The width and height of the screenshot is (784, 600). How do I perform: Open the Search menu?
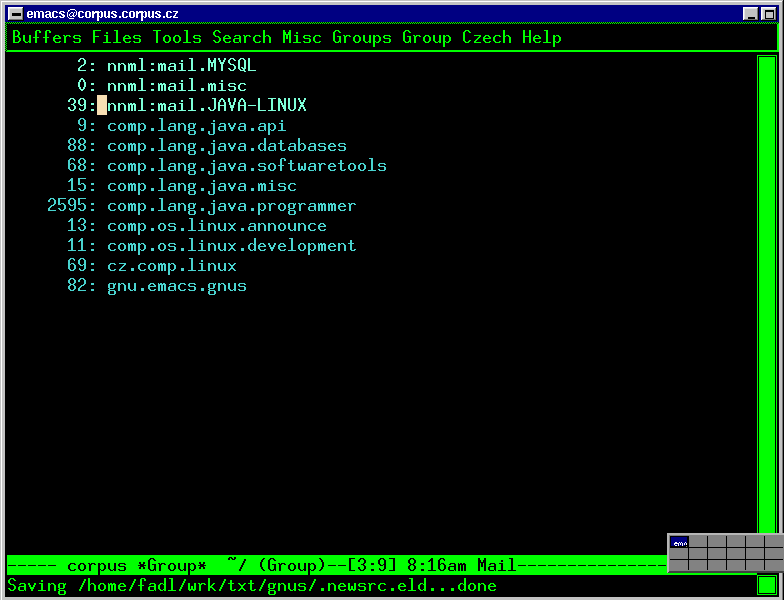coord(242,38)
